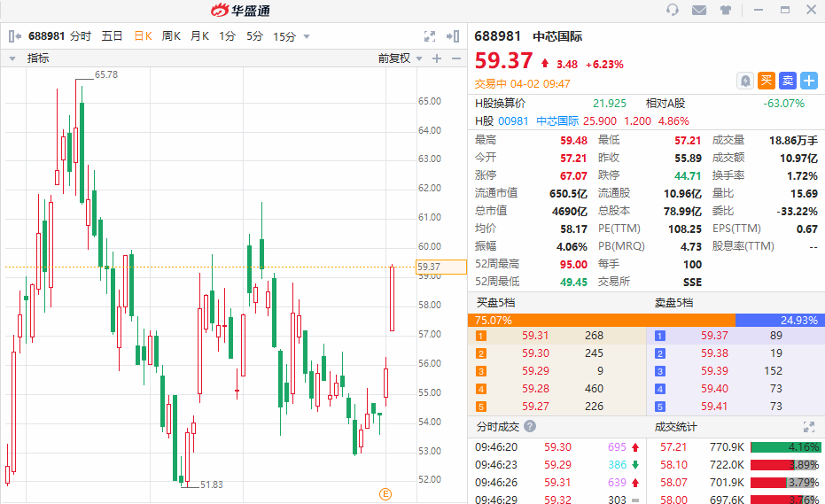The width and height of the screenshot is (825, 504).
Task: Click the orange 75.07% buy ratio bar
Action: coord(602,320)
